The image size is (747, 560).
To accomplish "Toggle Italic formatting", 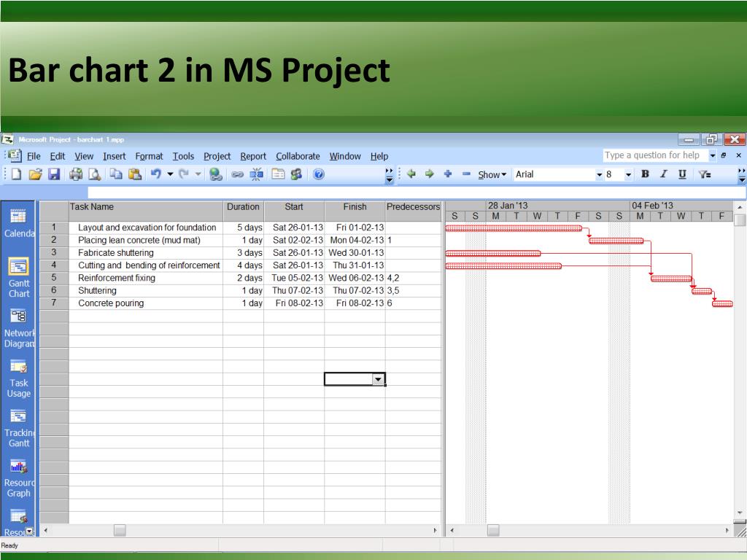I will [664, 174].
